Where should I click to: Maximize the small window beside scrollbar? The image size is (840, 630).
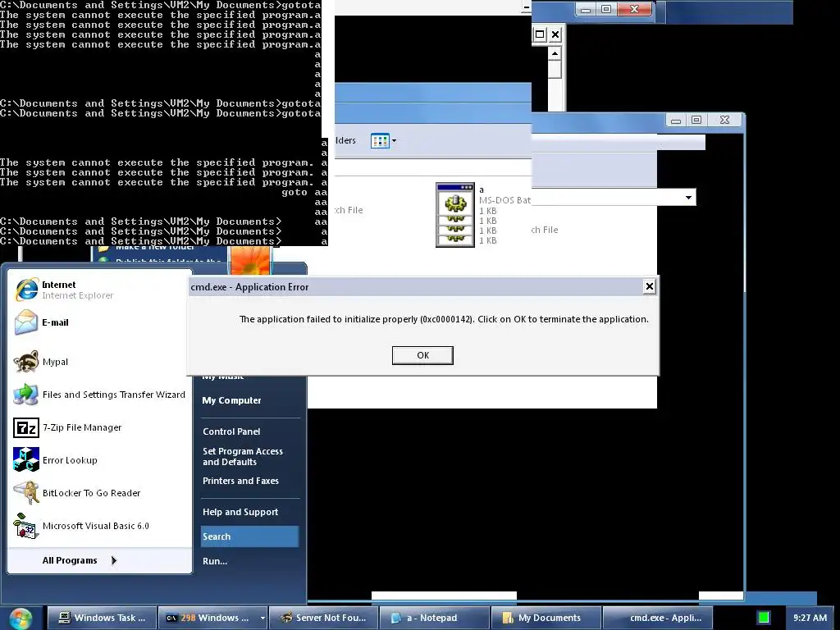point(540,34)
